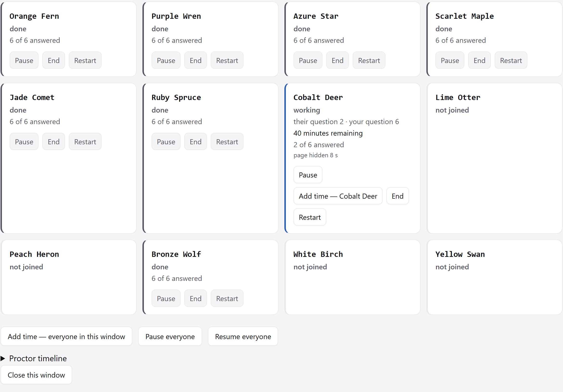Pause Ruby Spruce's session

pos(166,142)
